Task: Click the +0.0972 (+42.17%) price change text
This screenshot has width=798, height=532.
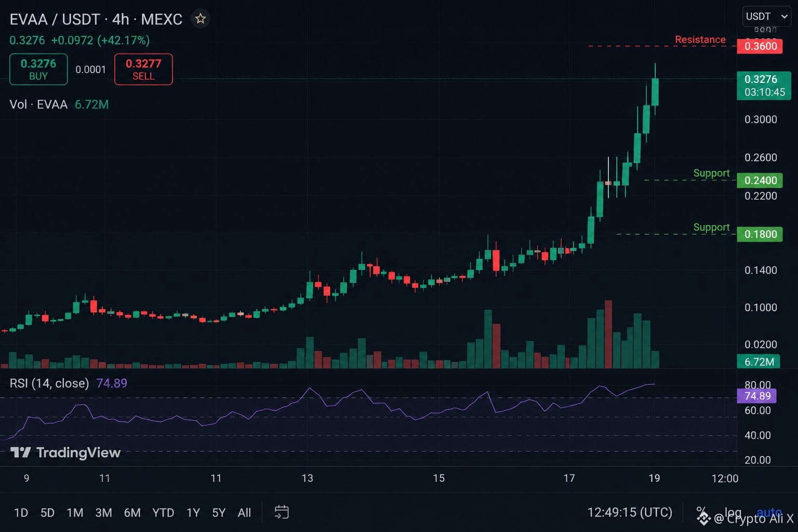Action: [100, 40]
